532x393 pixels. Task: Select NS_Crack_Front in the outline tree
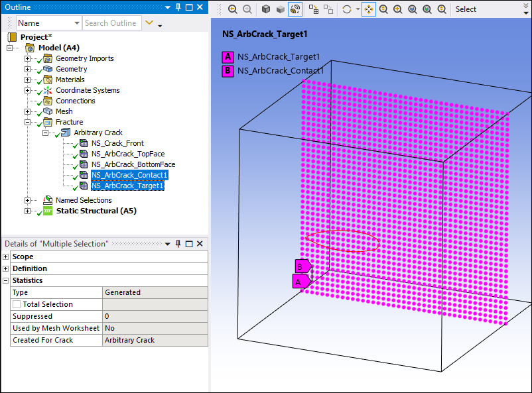coord(117,143)
